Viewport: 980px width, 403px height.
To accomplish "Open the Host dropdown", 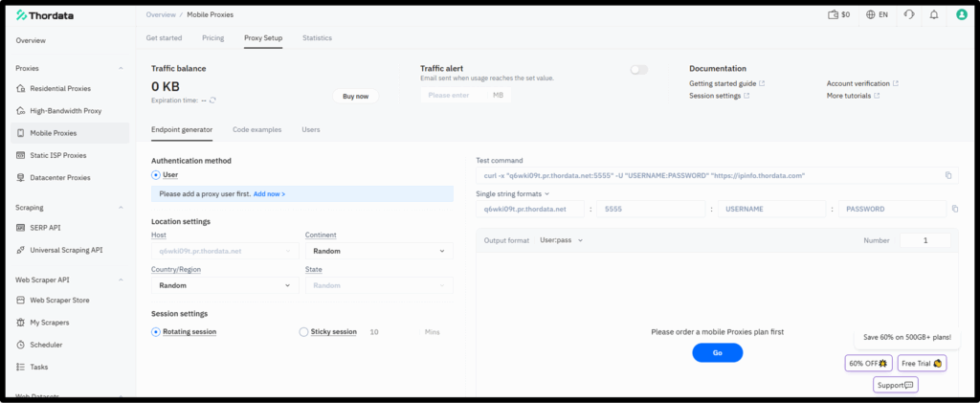I will pos(225,251).
